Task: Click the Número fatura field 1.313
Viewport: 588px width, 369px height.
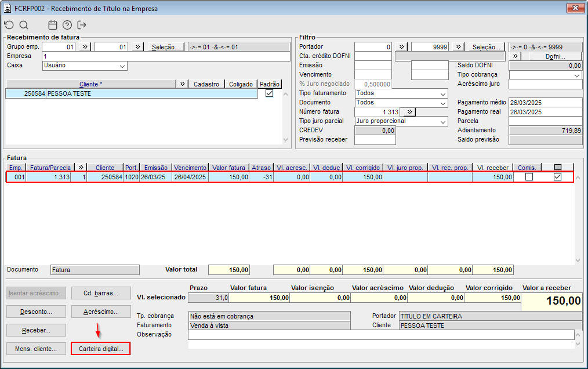Action: pyautogui.click(x=378, y=112)
